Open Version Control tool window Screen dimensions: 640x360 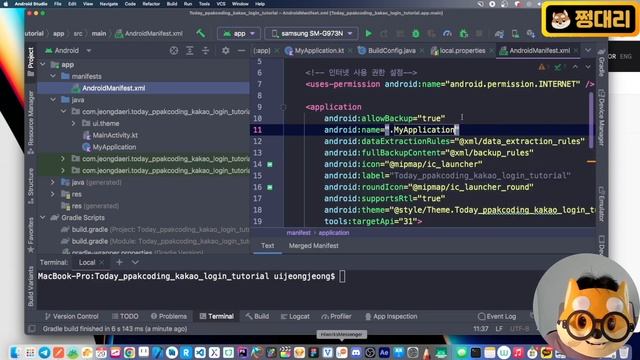coord(72,316)
